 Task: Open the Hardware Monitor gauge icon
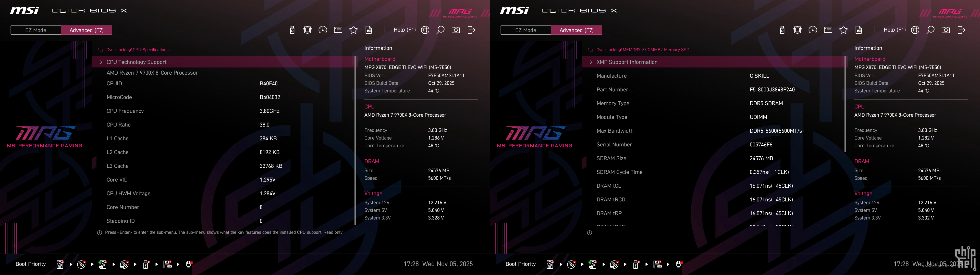[323, 30]
